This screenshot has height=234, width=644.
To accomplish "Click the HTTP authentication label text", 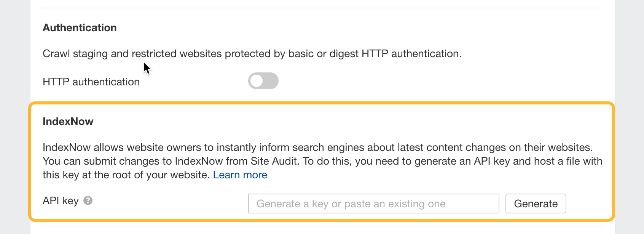I will point(91,82).
